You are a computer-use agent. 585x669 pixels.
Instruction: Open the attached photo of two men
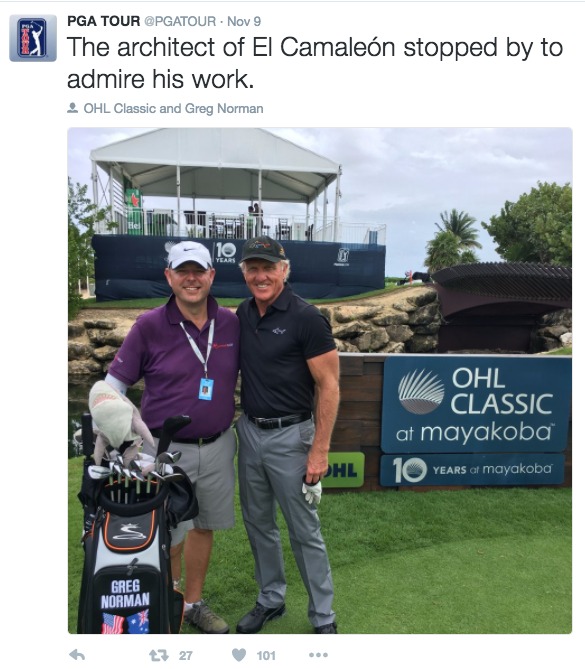[320, 381]
